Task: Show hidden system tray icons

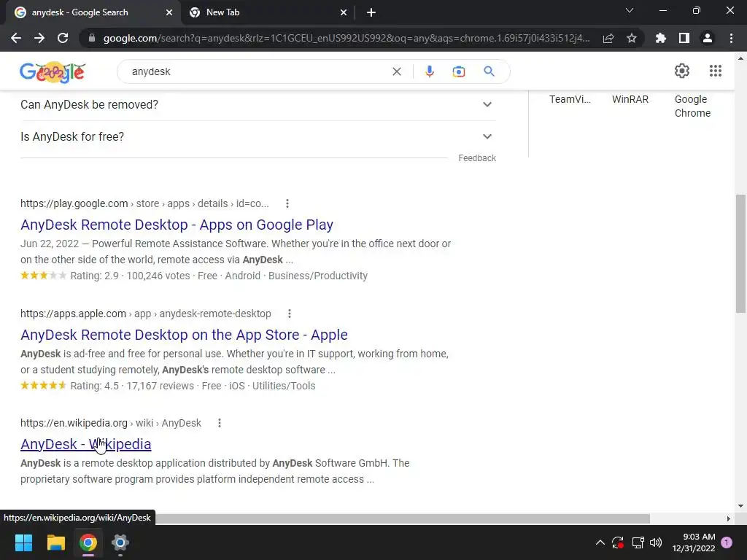Action: pyautogui.click(x=600, y=542)
